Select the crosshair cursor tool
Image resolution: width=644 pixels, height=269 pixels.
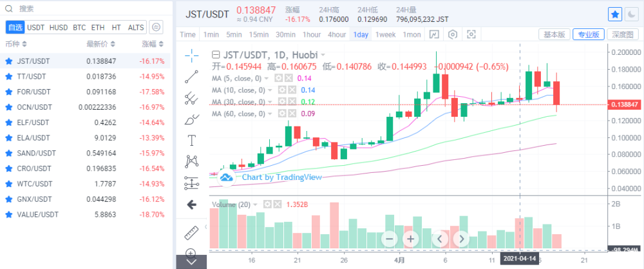[191, 55]
